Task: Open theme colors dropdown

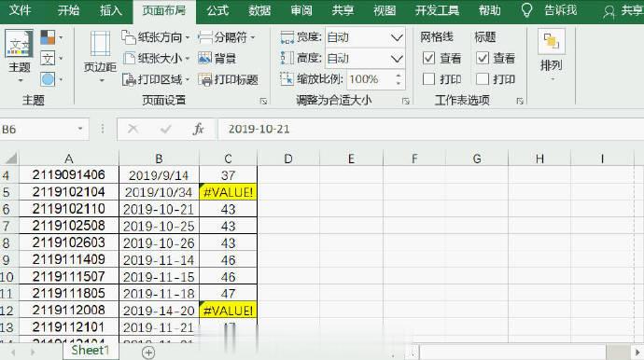Action: [51, 37]
